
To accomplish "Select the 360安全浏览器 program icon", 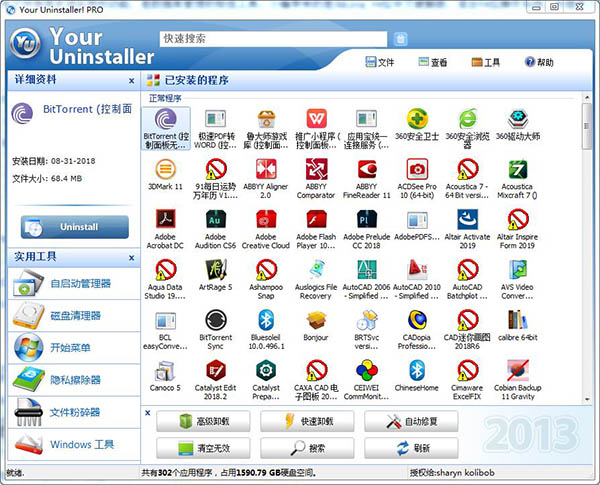I will pos(468,119).
